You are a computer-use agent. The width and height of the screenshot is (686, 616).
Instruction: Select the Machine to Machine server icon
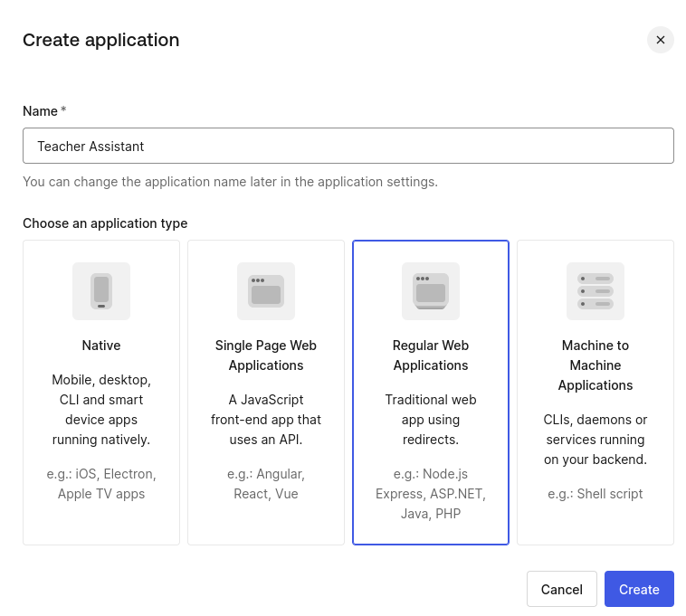[595, 291]
